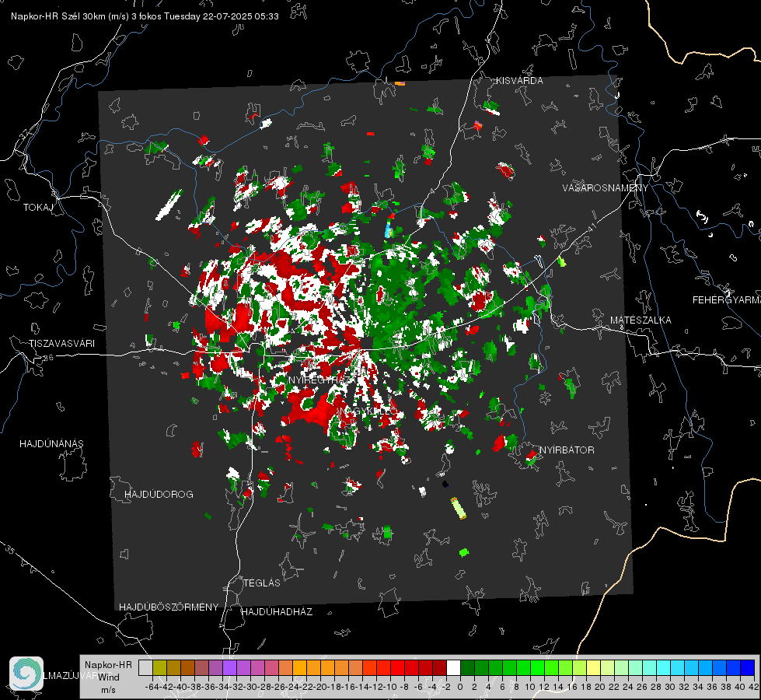Click the NYÍREGYHÁZA label at the radar center
Image resolution: width=761 pixels, height=700 pixels.
324,380
